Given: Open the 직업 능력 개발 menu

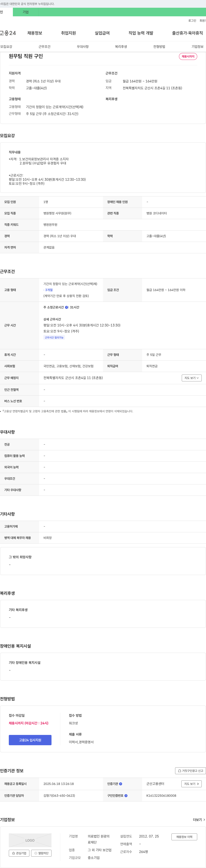Looking at the screenshot, I should tap(141, 33).
